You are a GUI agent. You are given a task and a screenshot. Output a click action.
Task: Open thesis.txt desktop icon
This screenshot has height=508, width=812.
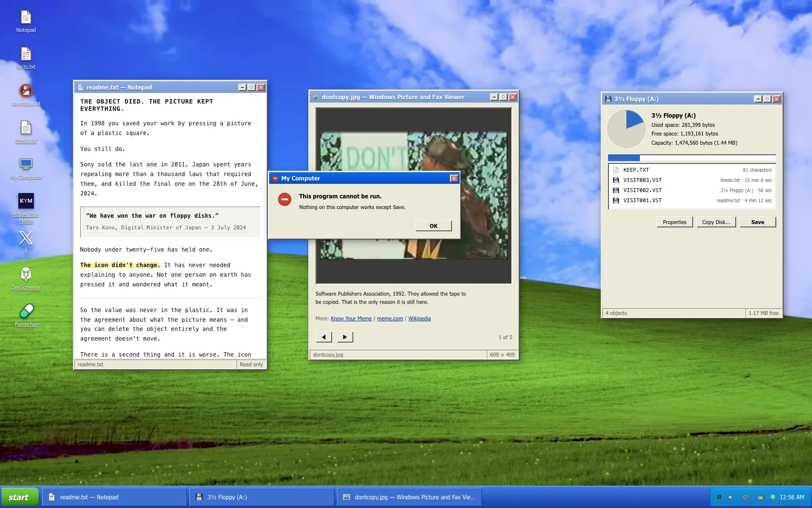click(26, 132)
